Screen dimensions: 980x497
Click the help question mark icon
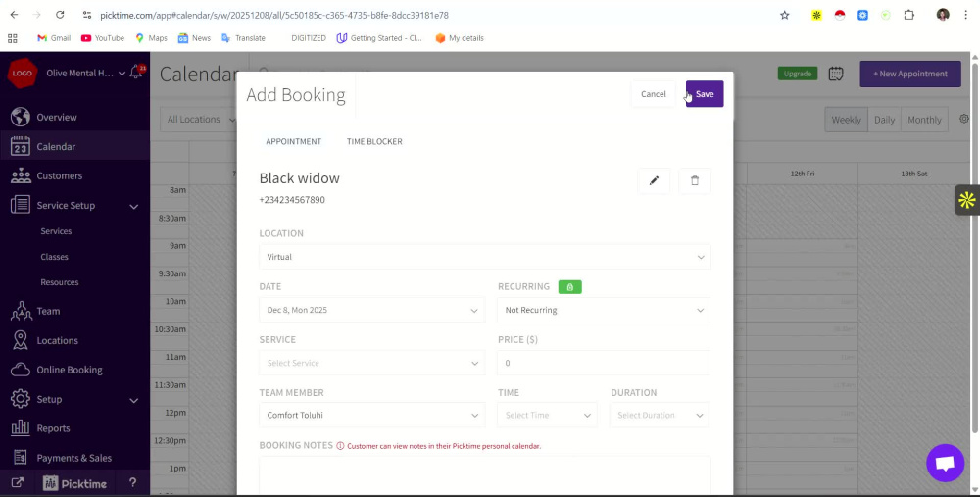point(132,483)
